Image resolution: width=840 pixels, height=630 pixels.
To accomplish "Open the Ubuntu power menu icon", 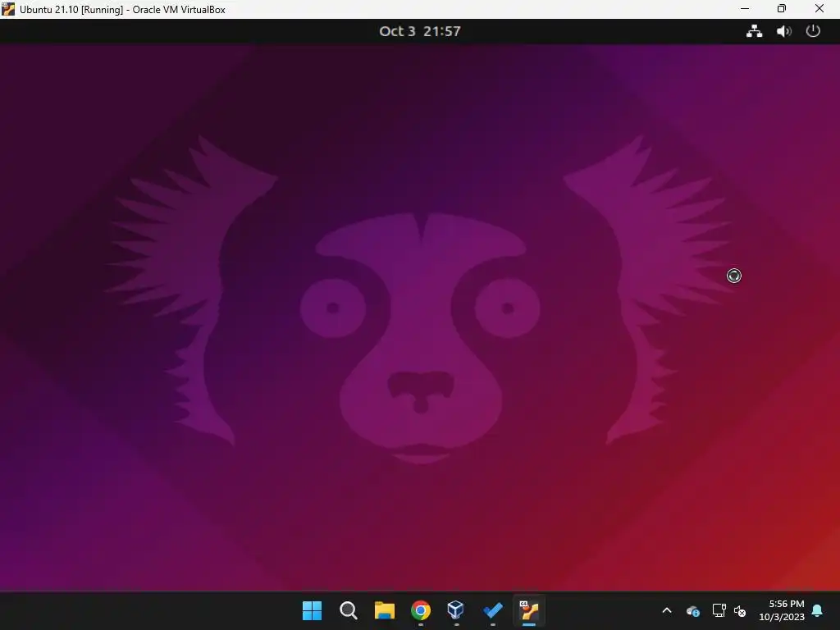I will tap(813, 31).
